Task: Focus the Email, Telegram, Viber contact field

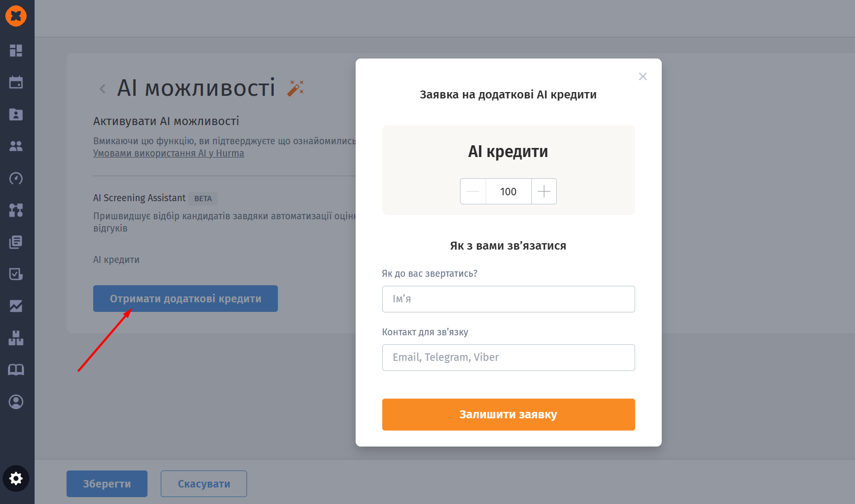Action: click(x=508, y=358)
